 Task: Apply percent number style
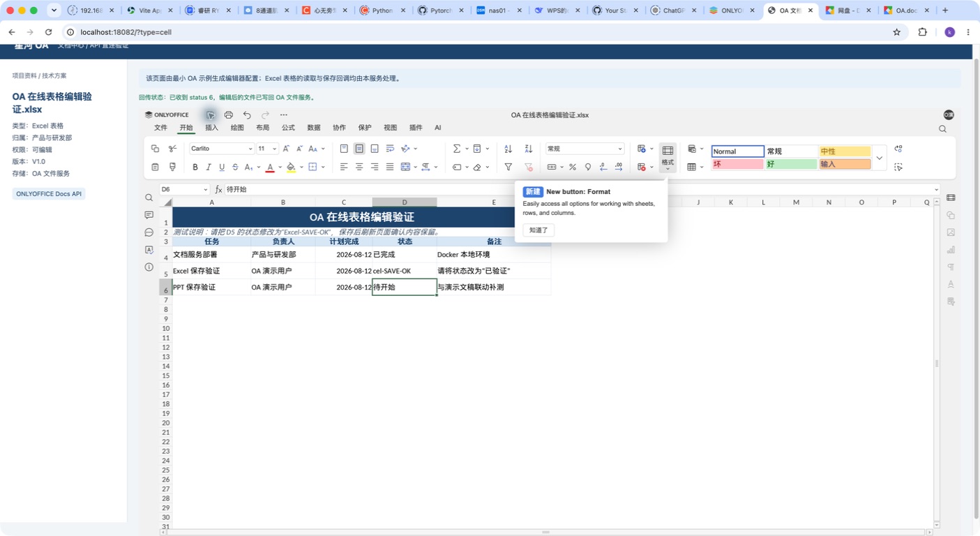click(x=573, y=167)
